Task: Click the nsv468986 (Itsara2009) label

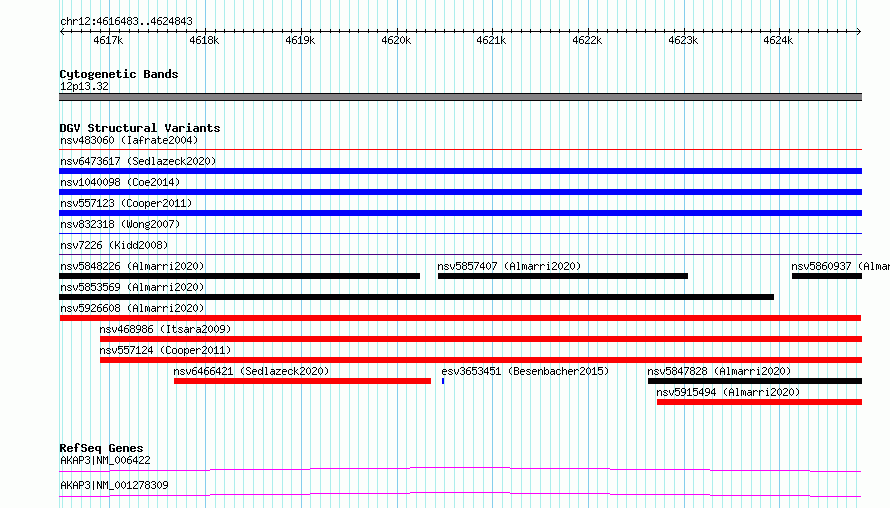Action: click(165, 329)
